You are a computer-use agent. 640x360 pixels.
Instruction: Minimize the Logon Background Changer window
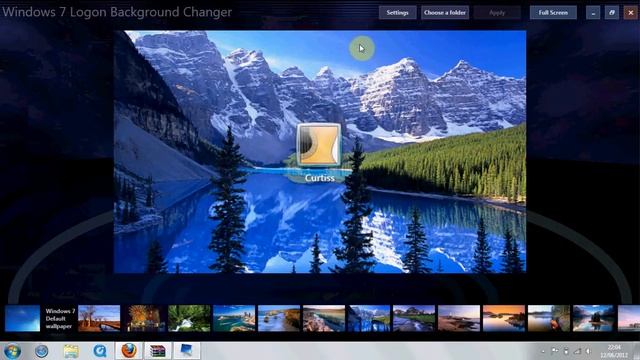point(593,13)
